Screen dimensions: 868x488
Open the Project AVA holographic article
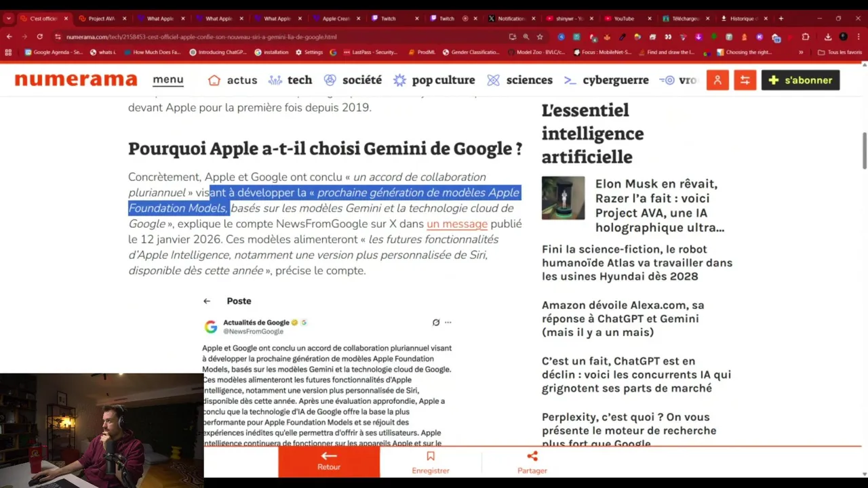[x=660, y=205]
